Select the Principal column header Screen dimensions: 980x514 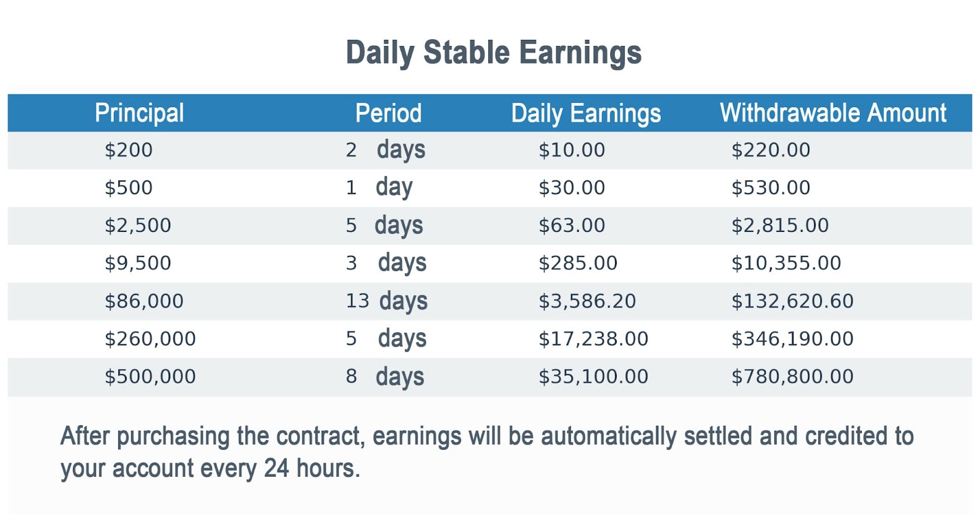coord(139,113)
